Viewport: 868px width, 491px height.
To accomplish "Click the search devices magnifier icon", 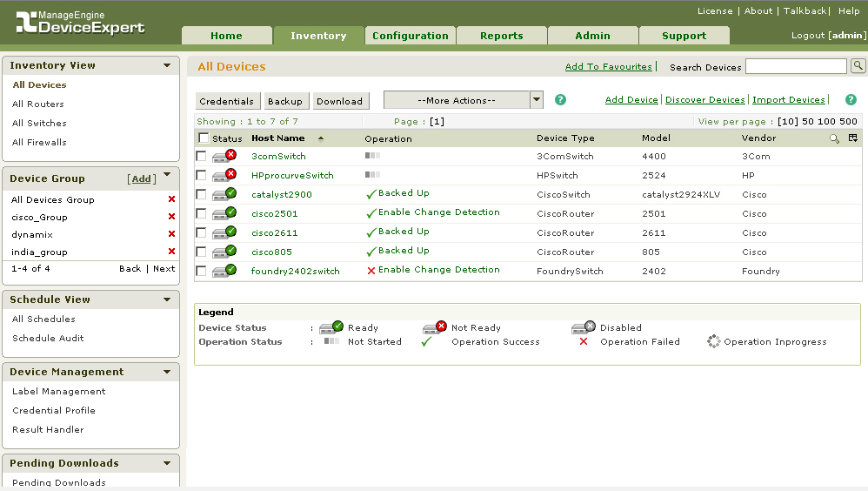I will point(858,66).
